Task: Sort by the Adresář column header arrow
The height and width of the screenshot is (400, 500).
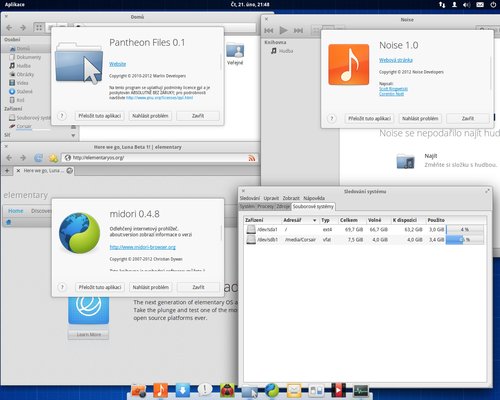Action: [314, 220]
